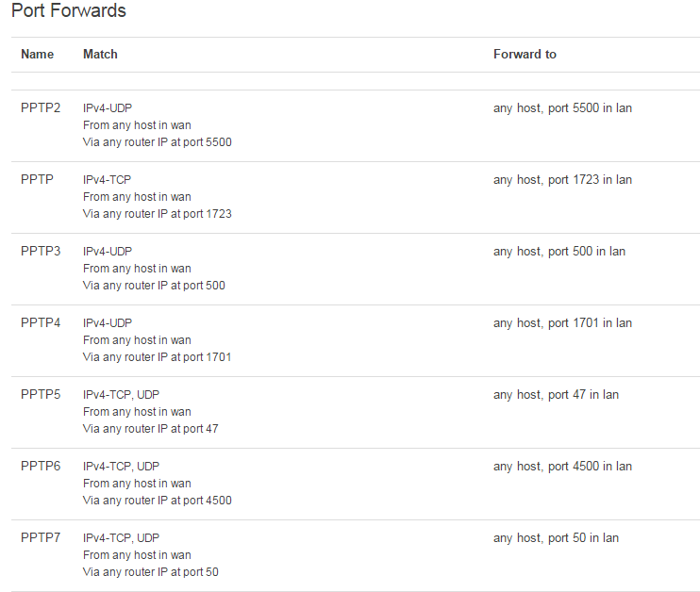Click 'any host, port 1701 in lan'
This screenshot has width=700, height=592.
coord(562,323)
